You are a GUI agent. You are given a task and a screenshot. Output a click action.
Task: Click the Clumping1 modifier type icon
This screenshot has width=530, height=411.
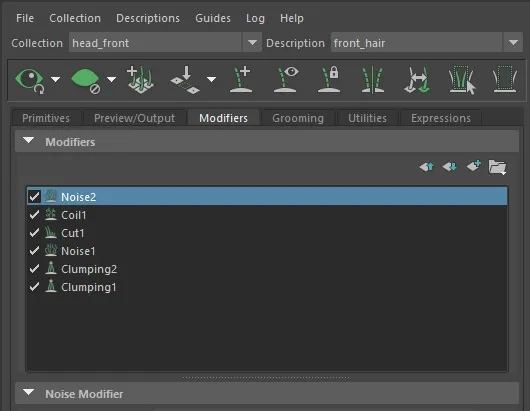click(51, 287)
